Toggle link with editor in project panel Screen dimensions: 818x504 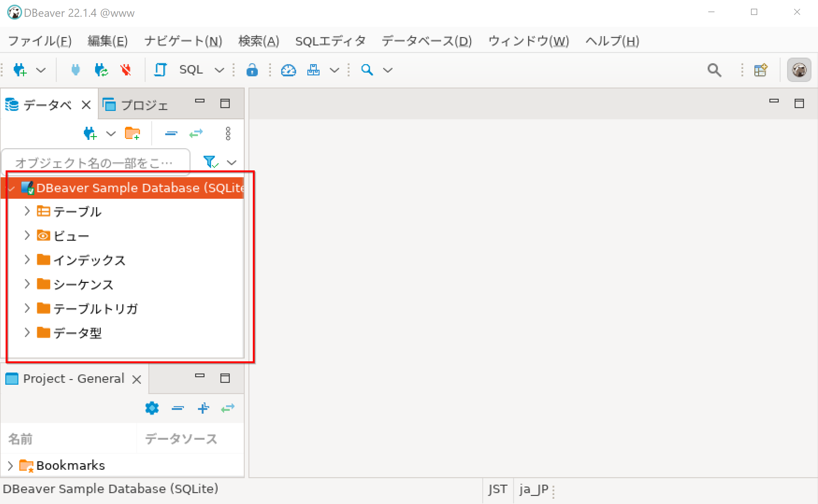pos(228,408)
